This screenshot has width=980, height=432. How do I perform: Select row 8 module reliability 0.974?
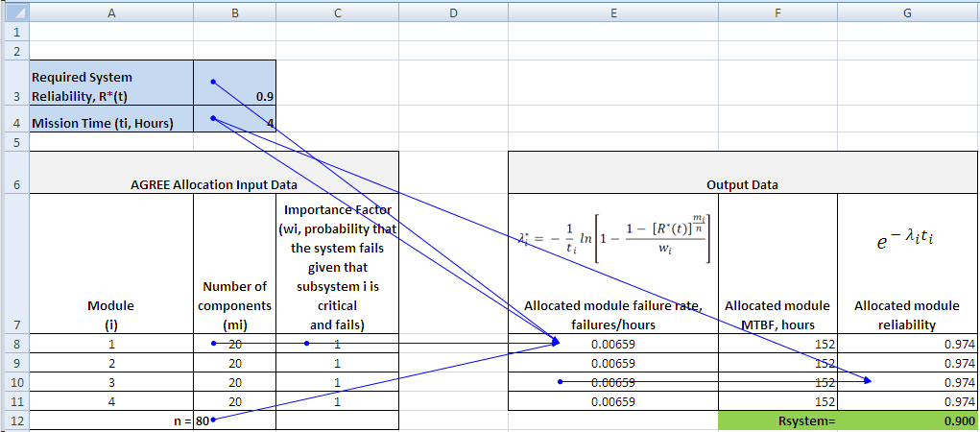click(908, 344)
